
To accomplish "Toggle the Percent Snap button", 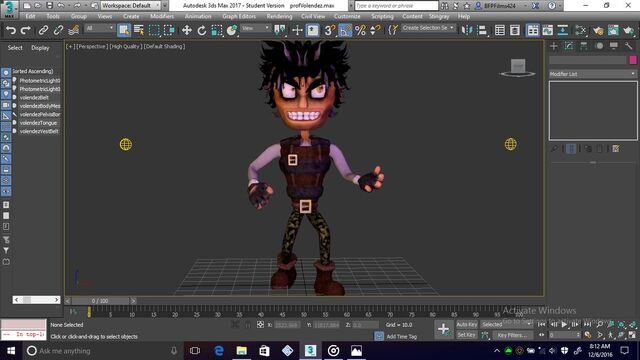I will tap(360, 30).
